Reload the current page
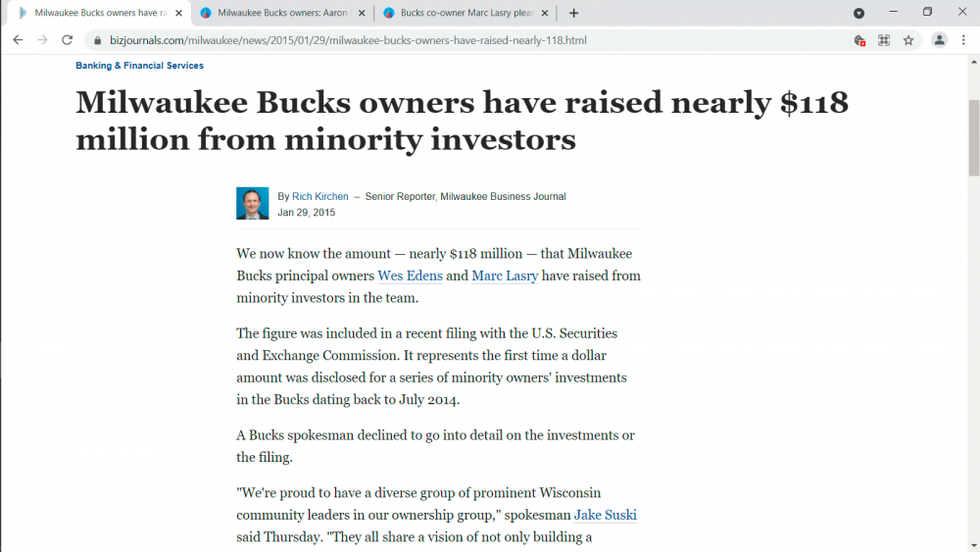The height and width of the screenshot is (552, 980). pyautogui.click(x=67, y=40)
